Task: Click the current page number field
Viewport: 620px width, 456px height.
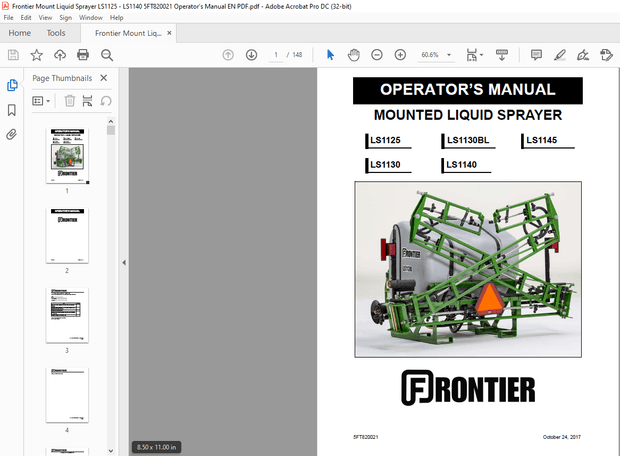Action: point(276,55)
